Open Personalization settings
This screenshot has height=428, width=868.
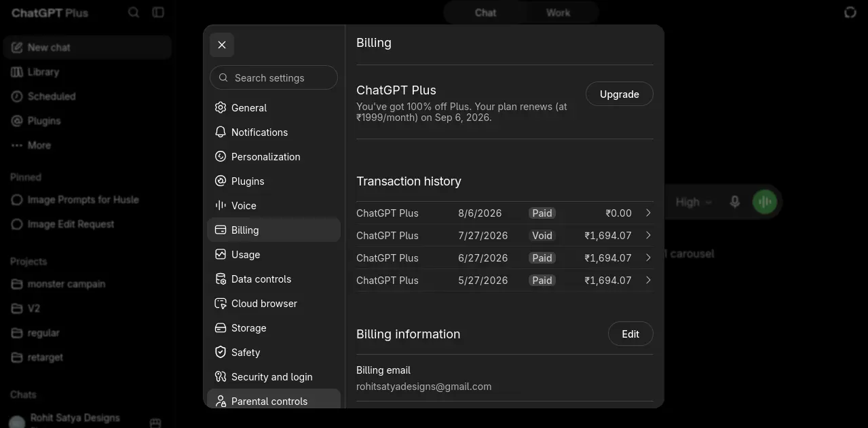click(273, 156)
